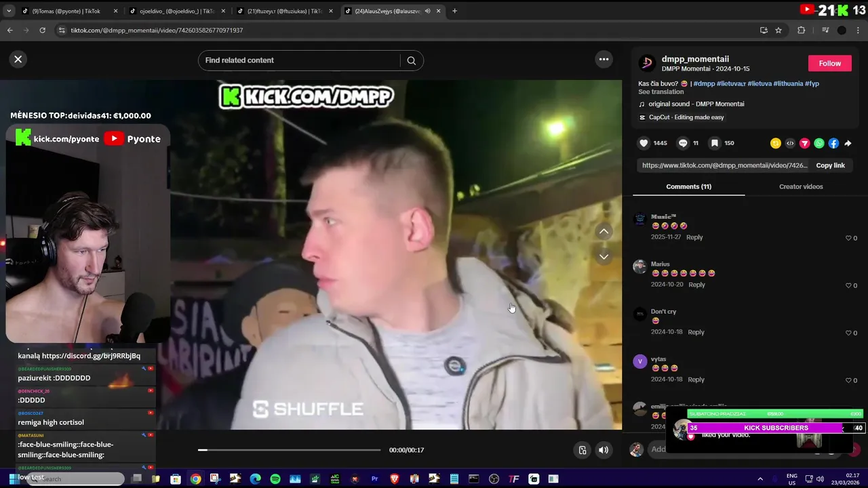This screenshot has width=868, height=488.
Task: Open Spotify from taskbar
Action: click(275, 479)
